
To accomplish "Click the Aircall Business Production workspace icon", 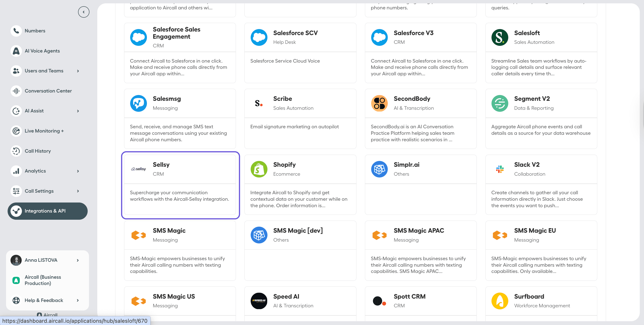I will pos(16,280).
